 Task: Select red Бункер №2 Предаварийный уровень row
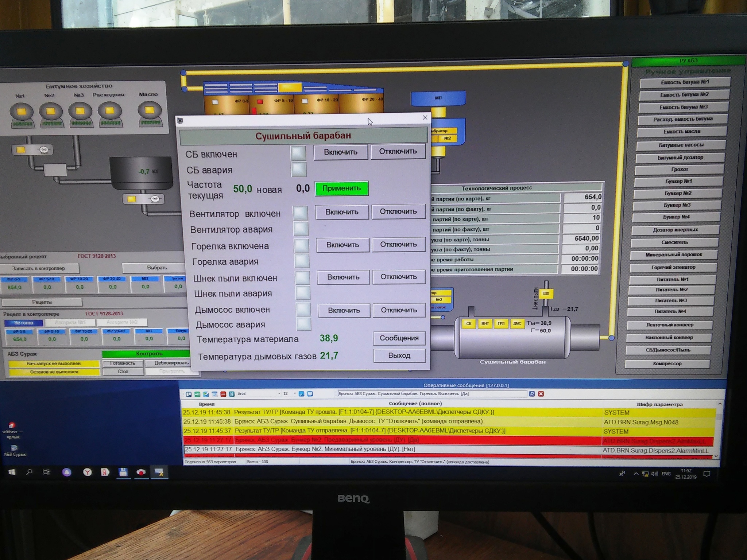tap(448, 440)
